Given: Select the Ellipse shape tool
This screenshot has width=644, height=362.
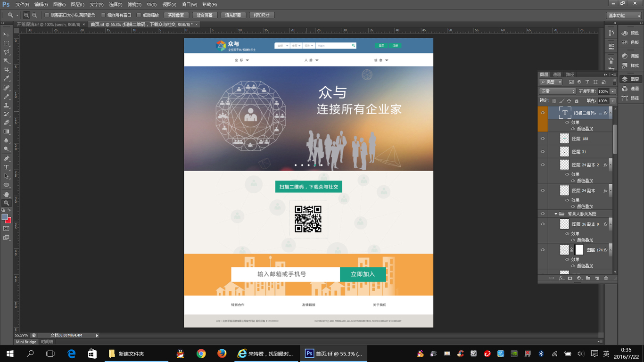Looking at the screenshot, I should (7, 185).
